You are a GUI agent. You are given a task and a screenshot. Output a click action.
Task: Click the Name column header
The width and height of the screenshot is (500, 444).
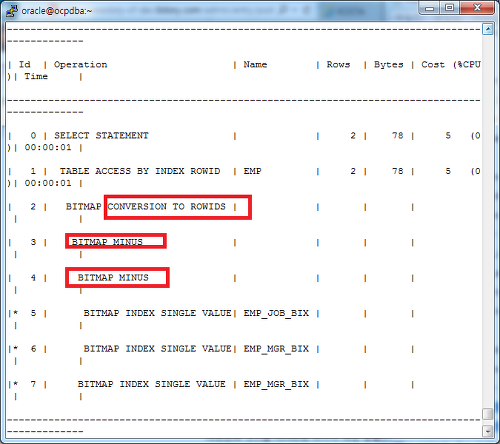[x=255, y=65]
